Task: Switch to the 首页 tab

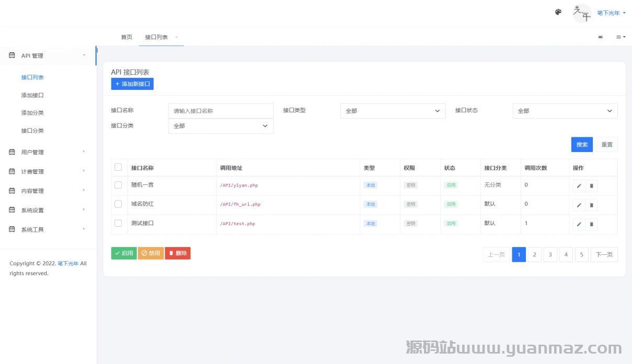Action: (127, 37)
